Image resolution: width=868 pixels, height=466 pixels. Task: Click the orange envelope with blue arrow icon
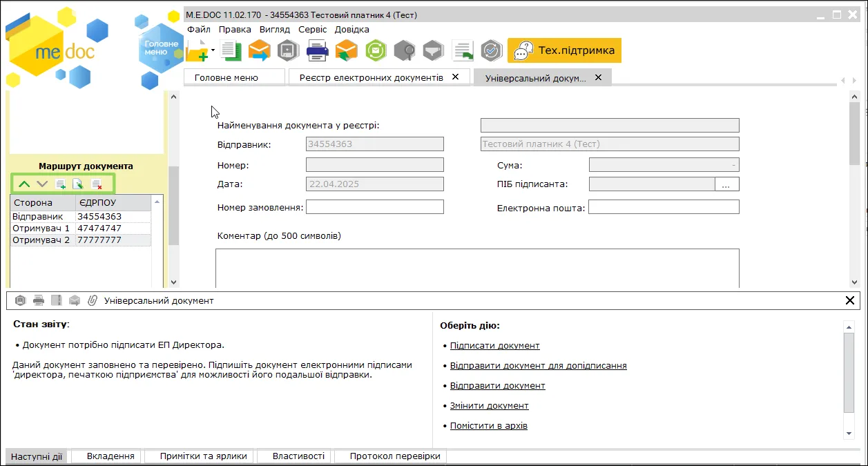click(x=260, y=50)
